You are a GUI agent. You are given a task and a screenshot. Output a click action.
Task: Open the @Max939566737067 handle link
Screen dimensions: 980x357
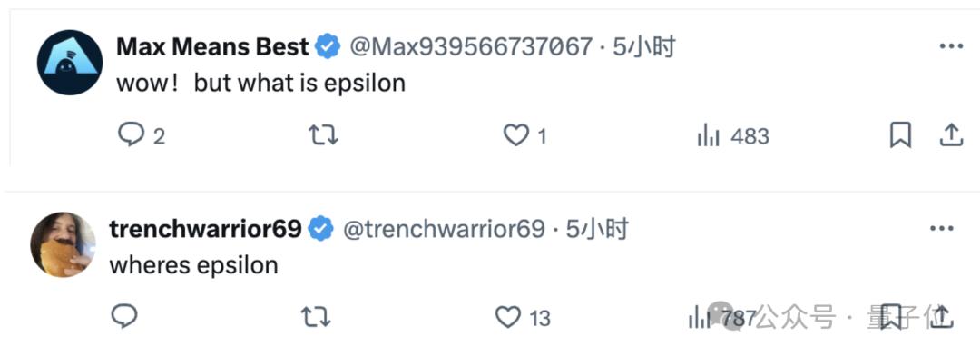(471, 47)
